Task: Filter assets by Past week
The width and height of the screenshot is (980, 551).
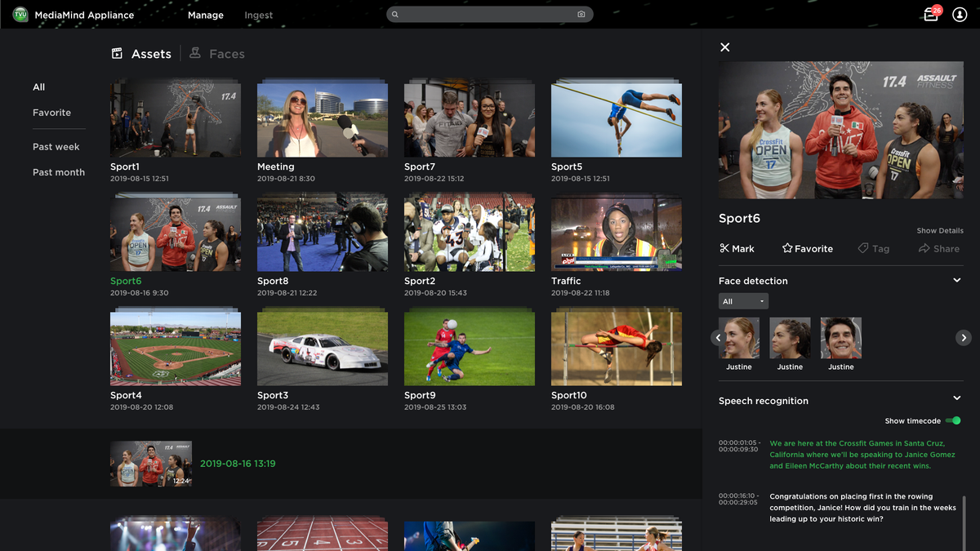Action: pos(56,146)
